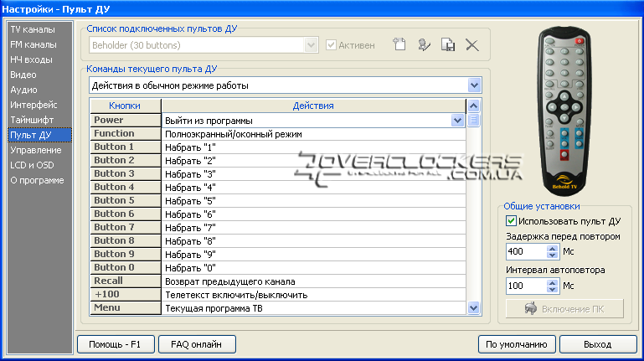Image resolution: width=644 pixels, height=361 pixels.
Task: Open Таймшифт settings section
Action: click(32, 120)
